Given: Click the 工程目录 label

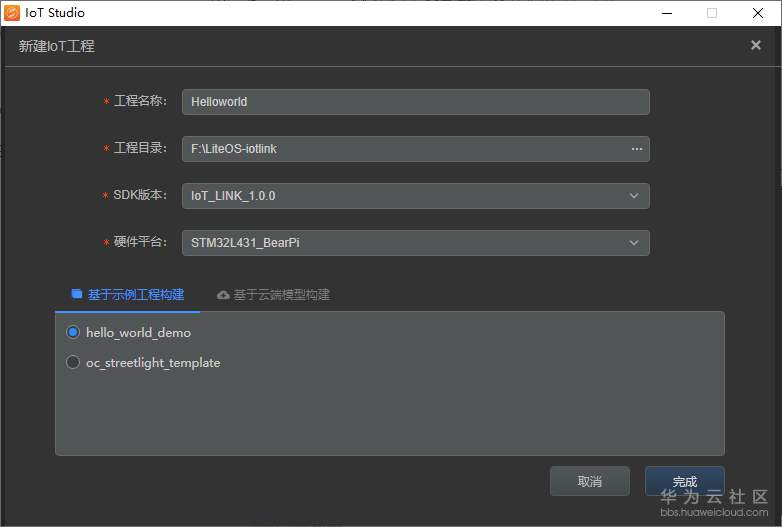Looking at the screenshot, I should click(140, 148).
